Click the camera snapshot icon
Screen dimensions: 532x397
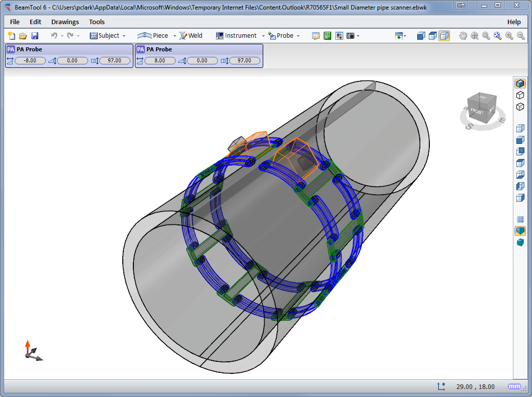(x=350, y=36)
